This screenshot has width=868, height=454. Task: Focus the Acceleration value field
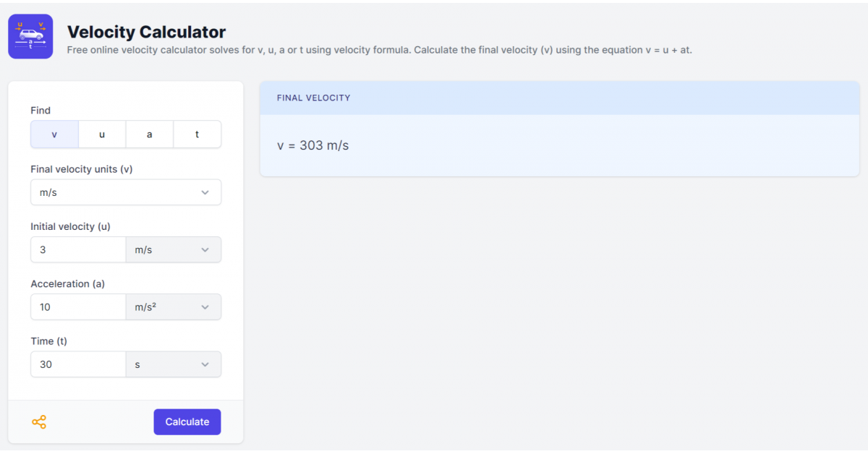pos(78,307)
